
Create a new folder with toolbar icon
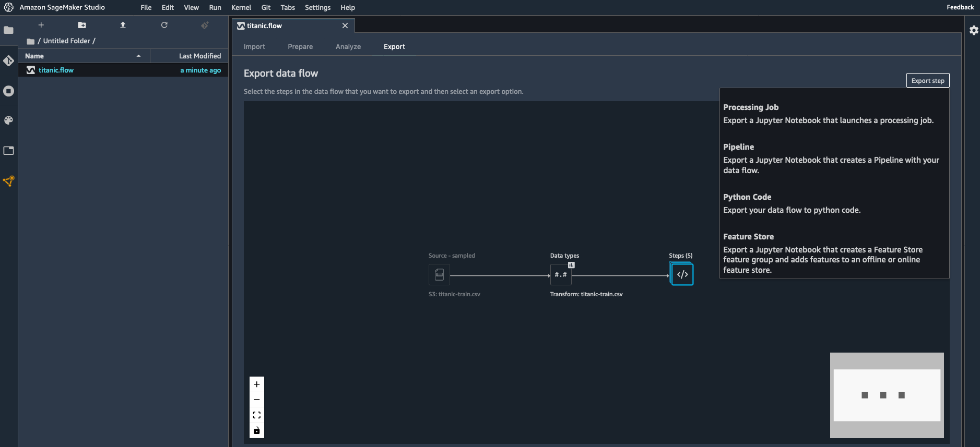(82, 25)
